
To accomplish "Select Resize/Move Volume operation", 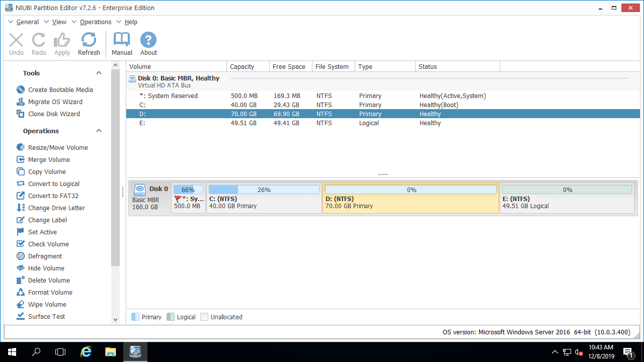I will (x=58, y=147).
